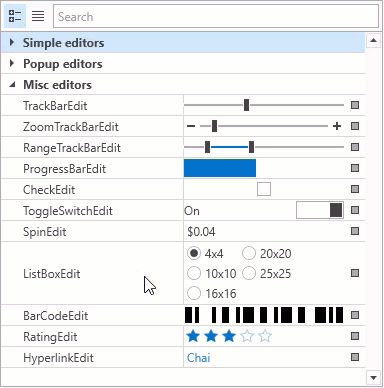Screen dimensions: 384x388
Task: Open TrackBarEdit property marker menu
Action: tap(355, 105)
